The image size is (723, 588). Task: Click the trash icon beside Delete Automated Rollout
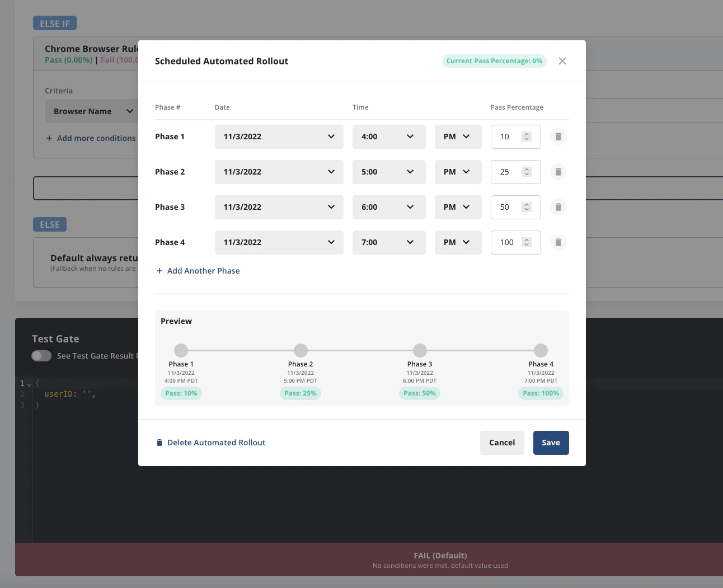159,443
